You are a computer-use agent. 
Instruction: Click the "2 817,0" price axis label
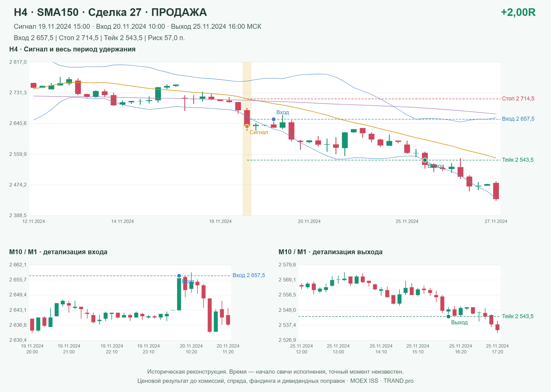tap(18, 62)
